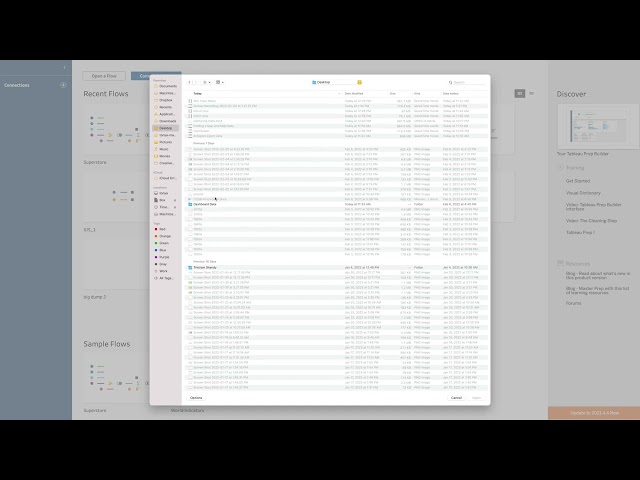Image resolution: width=640 pixels, height=480 pixels.
Task: Focus the file dialog Search field
Action: pyautogui.click(x=466, y=82)
